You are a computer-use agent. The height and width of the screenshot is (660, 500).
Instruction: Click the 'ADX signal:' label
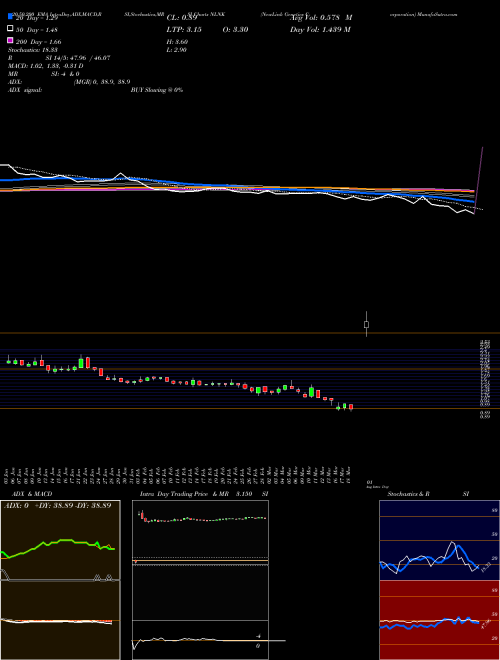coord(25,90)
